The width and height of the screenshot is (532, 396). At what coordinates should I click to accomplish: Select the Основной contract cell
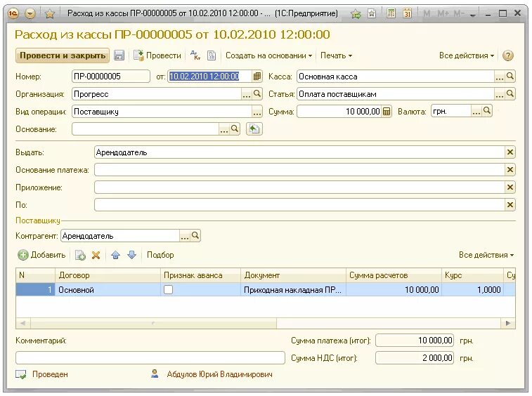(x=108, y=290)
